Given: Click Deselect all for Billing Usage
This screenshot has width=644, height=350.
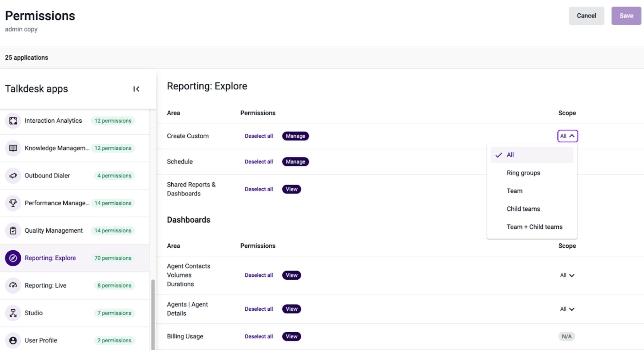Looking at the screenshot, I should pyautogui.click(x=259, y=336).
